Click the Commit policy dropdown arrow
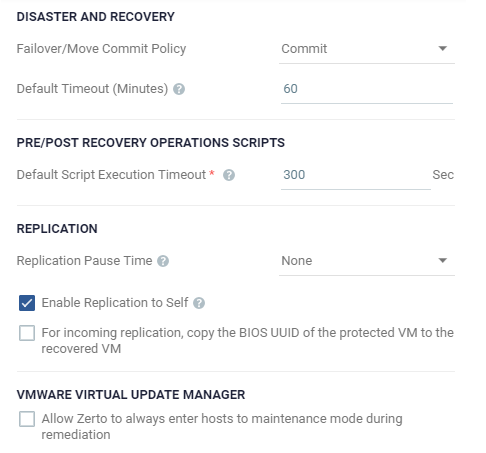The height and width of the screenshot is (453, 486). coord(443,49)
